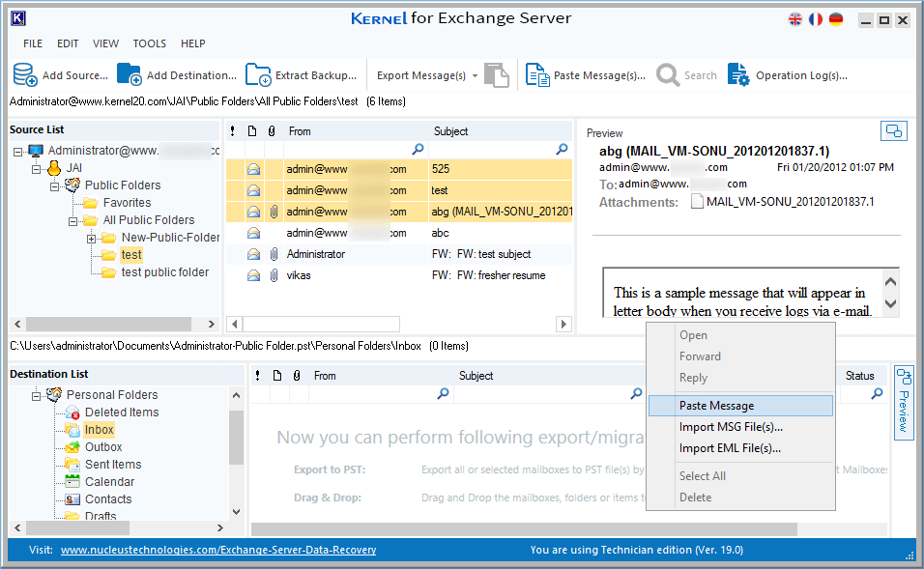The height and width of the screenshot is (569, 924).
Task: Select the FW: FW: test subject message
Action: click(x=399, y=254)
